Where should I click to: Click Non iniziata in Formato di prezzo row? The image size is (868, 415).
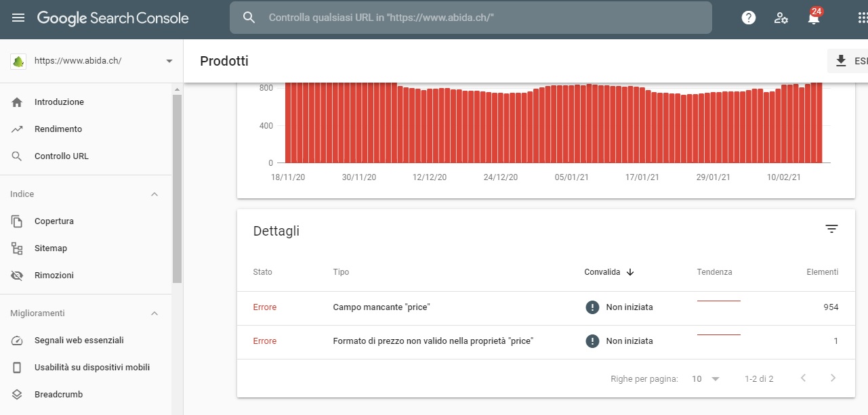point(629,341)
